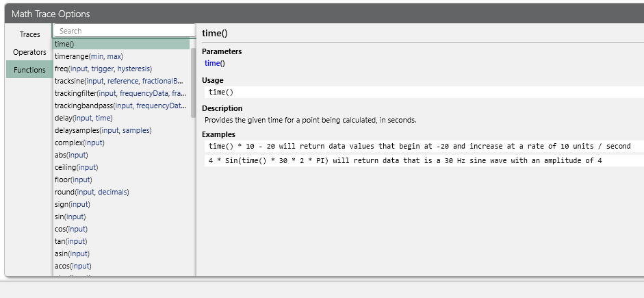Select delay(input, time) function
Viewport: 644px width, 298px height.
coord(84,118)
